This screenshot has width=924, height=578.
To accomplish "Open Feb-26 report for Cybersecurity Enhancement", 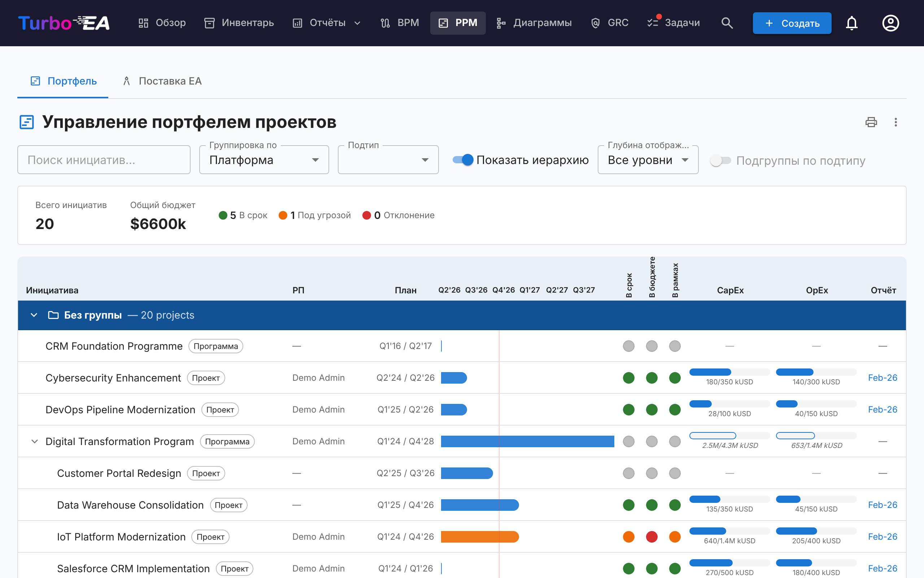I will click(882, 378).
